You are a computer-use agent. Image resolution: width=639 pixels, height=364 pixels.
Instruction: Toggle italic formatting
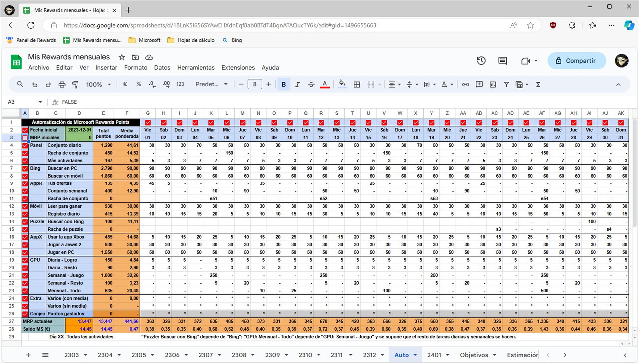(x=298, y=84)
